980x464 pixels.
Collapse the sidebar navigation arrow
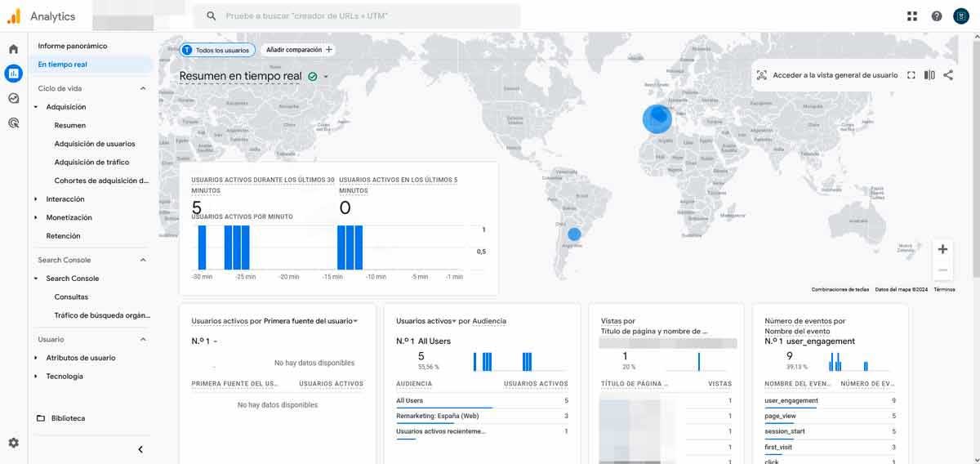(x=140, y=449)
